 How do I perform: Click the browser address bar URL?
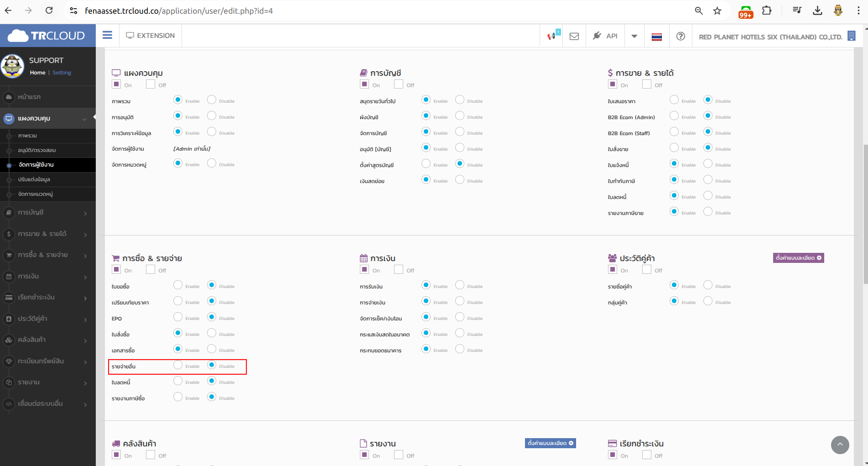[179, 10]
